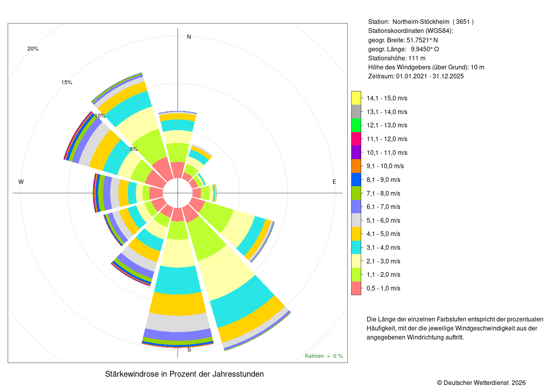Click the 5% ring label
This screenshot has height=392, width=549.
[x=134, y=149]
